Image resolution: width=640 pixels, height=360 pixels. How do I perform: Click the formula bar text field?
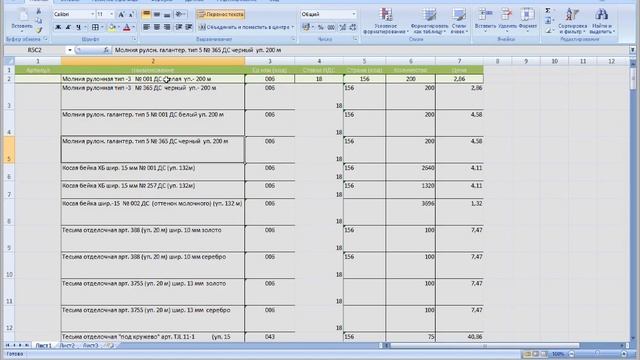point(371,50)
